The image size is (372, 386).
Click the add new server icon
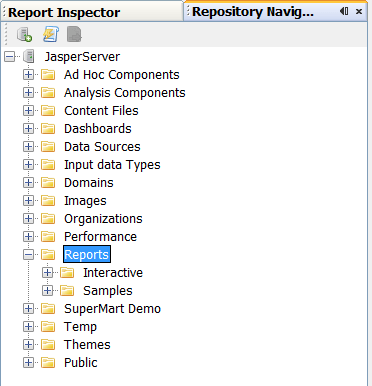coord(24,35)
